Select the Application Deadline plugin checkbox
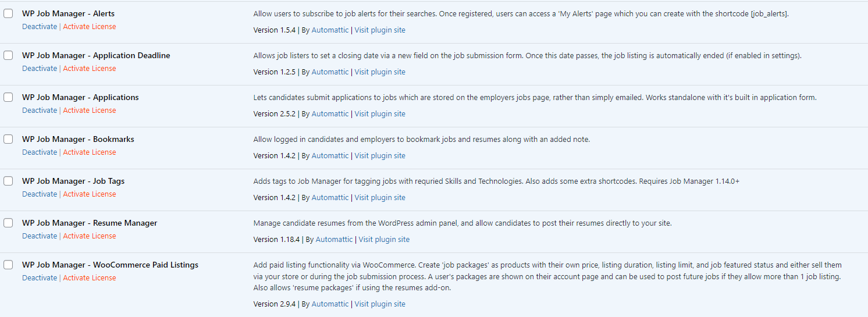 [x=8, y=55]
